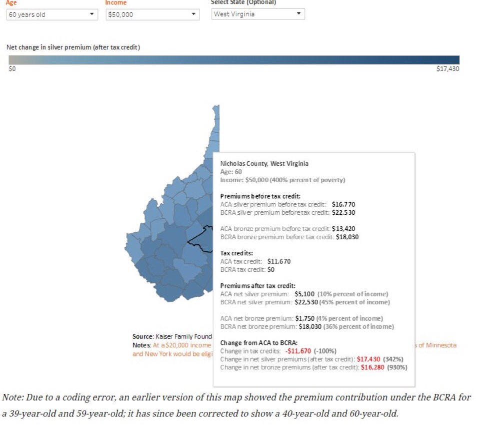Click the BCRA bronze premium value $18,030
The width and height of the screenshot is (504, 426).
[x=347, y=237]
